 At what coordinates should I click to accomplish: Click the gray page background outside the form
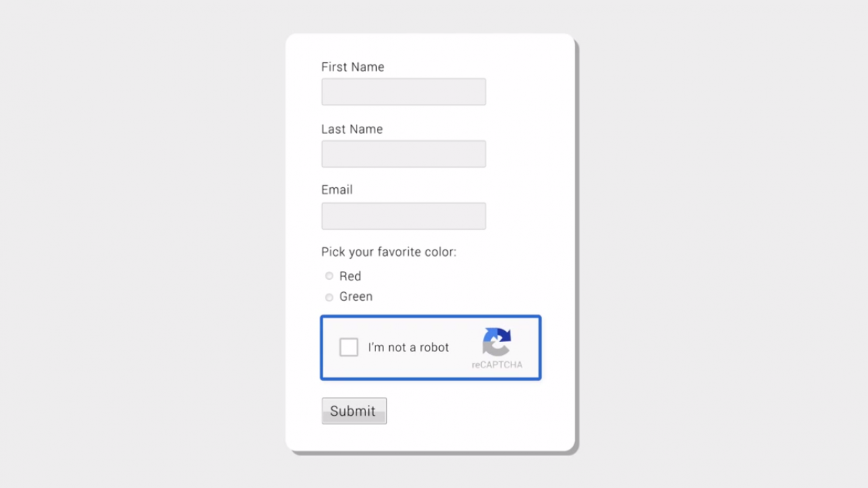145,246
